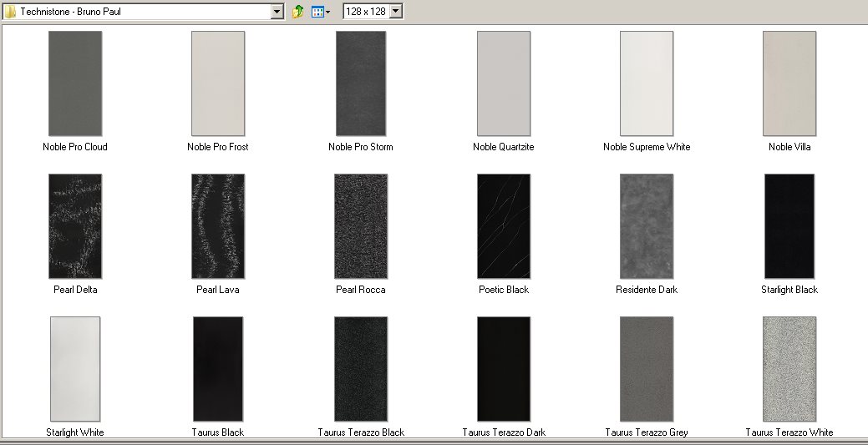868x445 pixels.
Task: Select the Pearl Delta material thumbnail
Action: 75,226
